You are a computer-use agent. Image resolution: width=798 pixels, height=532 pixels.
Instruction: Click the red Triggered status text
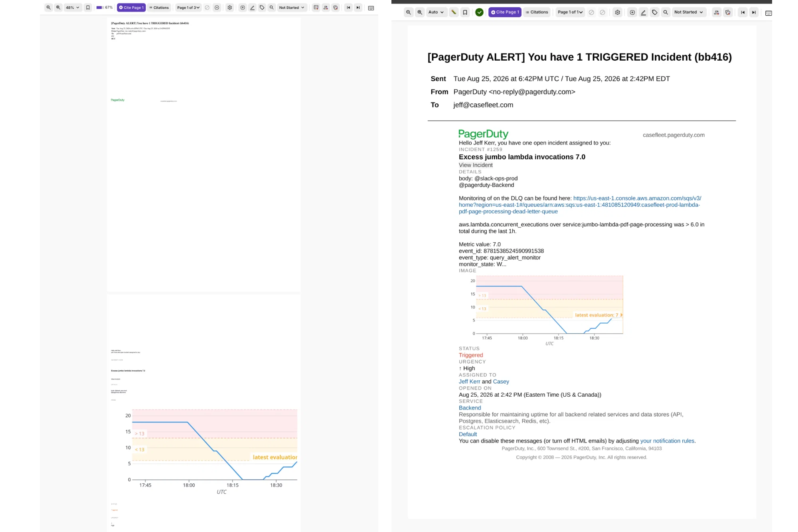(x=471, y=355)
